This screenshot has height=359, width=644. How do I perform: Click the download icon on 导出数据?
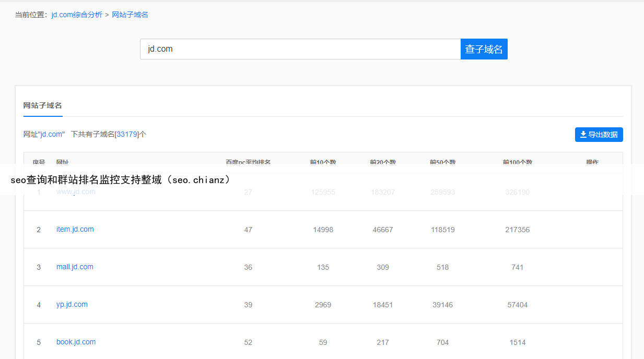point(583,135)
